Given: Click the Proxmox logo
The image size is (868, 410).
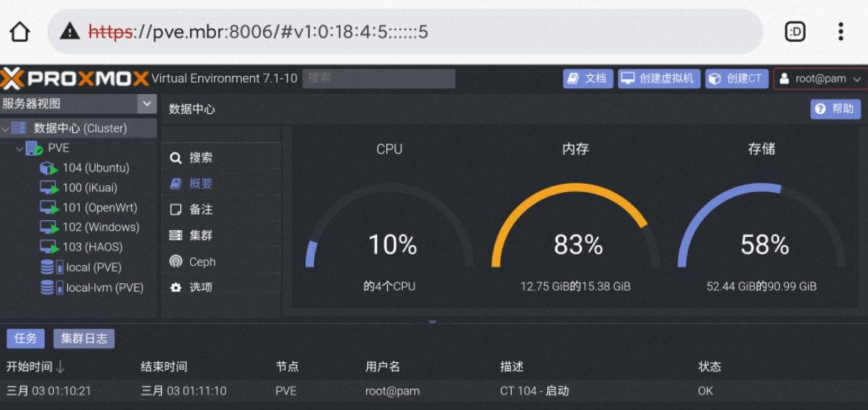Looking at the screenshot, I should (73, 78).
